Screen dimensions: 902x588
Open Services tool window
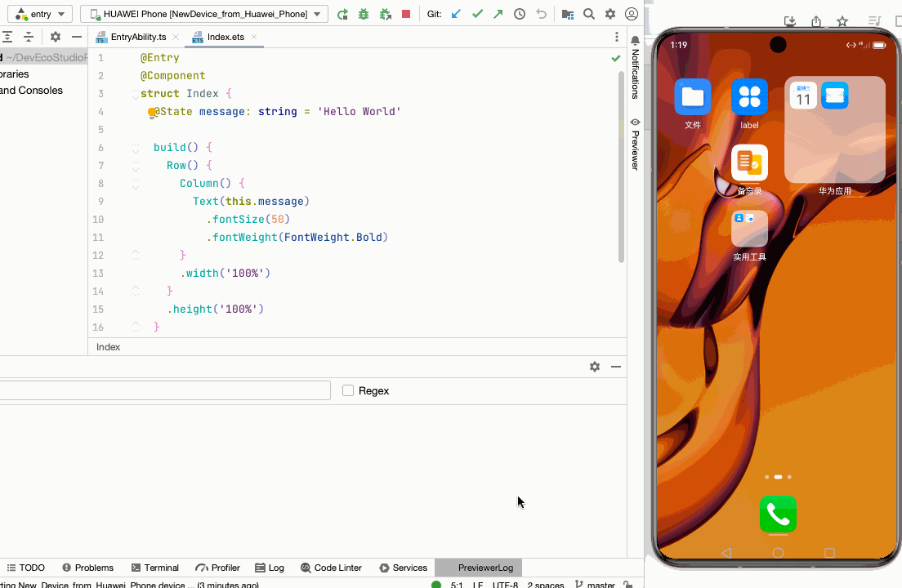403,568
